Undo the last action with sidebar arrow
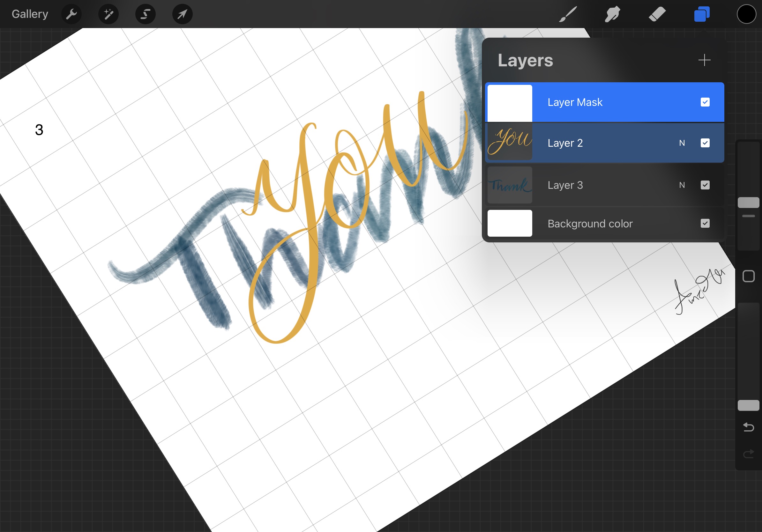Image resolution: width=762 pixels, height=532 pixels. (748, 427)
